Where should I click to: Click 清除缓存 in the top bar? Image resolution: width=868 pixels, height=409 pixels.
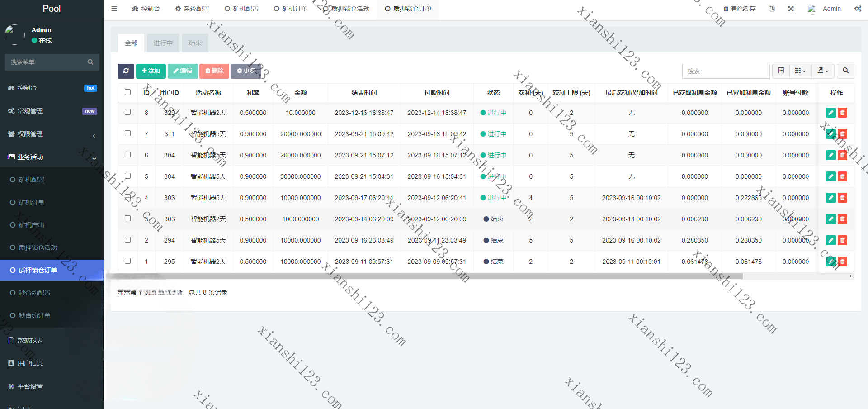click(x=740, y=9)
